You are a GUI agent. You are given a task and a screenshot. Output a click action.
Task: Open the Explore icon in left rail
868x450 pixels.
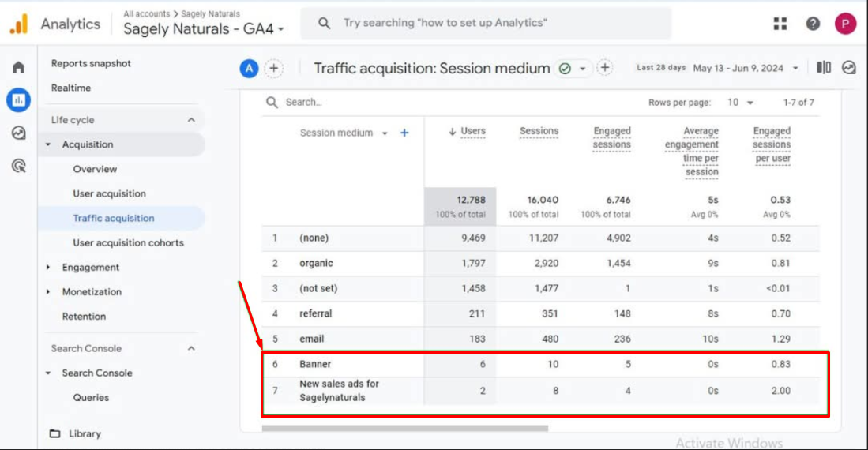19,133
